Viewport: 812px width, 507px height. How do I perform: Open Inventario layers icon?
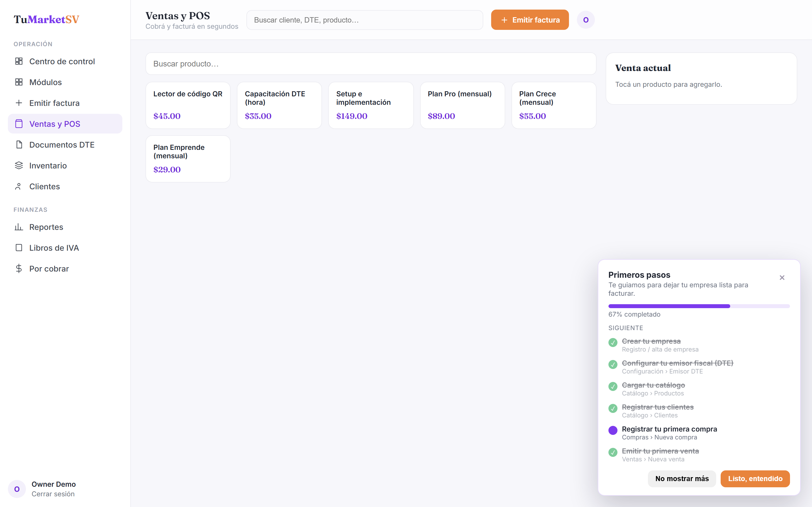[x=19, y=165]
